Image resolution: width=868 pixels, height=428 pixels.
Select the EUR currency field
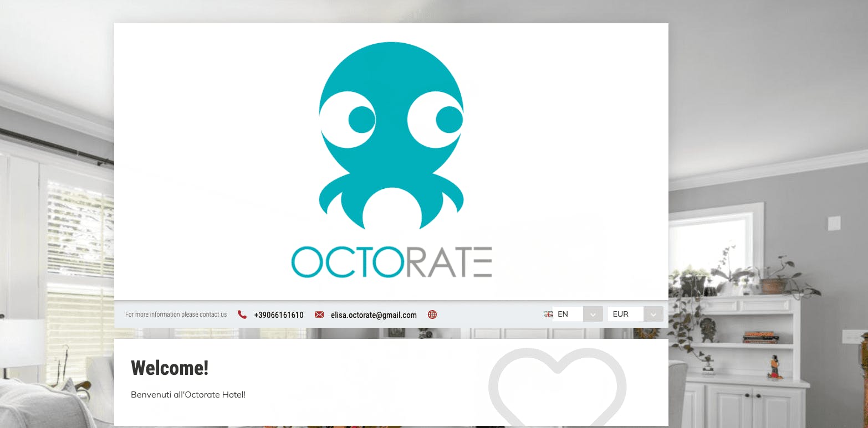[626, 314]
